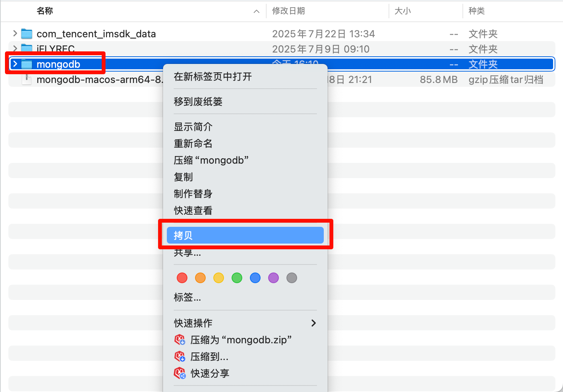This screenshot has width=563, height=392.
Task: Click the date 2025年7月9日 09:10
Action: (x=321, y=49)
